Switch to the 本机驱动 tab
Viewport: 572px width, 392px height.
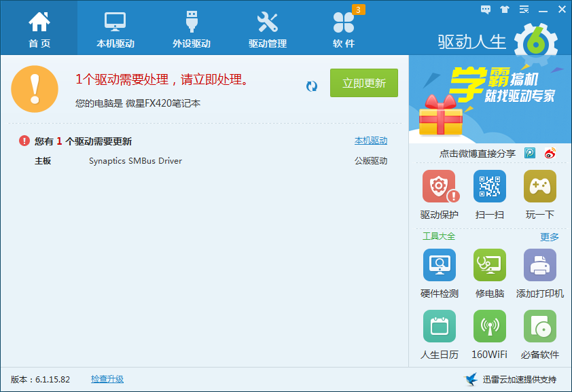[x=115, y=29]
